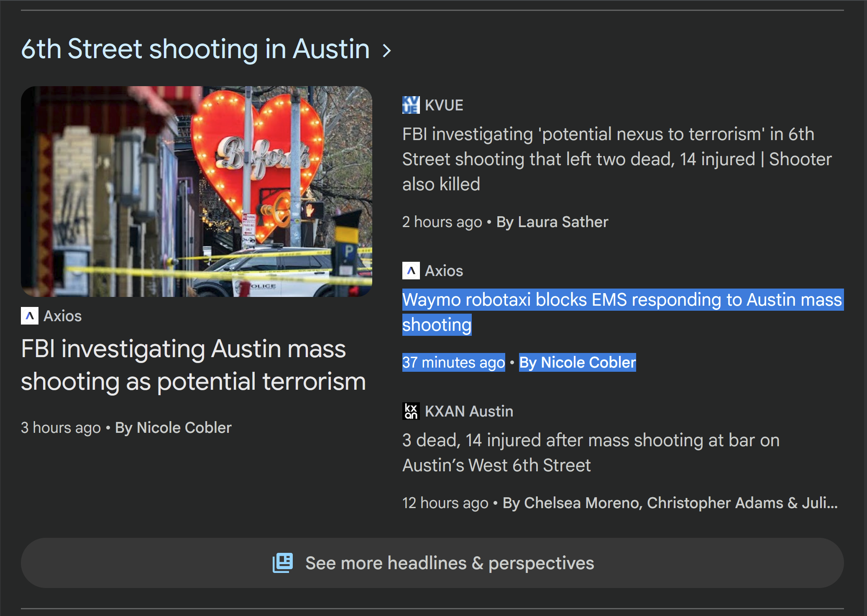Open KXAN 3 dead, 14 injured article

pos(591,452)
